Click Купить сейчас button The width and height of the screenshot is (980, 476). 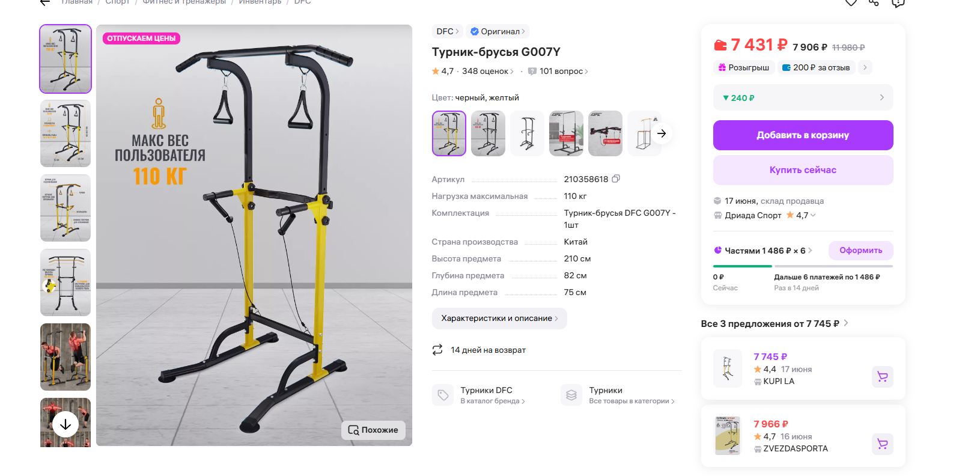pyautogui.click(x=803, y=170)
